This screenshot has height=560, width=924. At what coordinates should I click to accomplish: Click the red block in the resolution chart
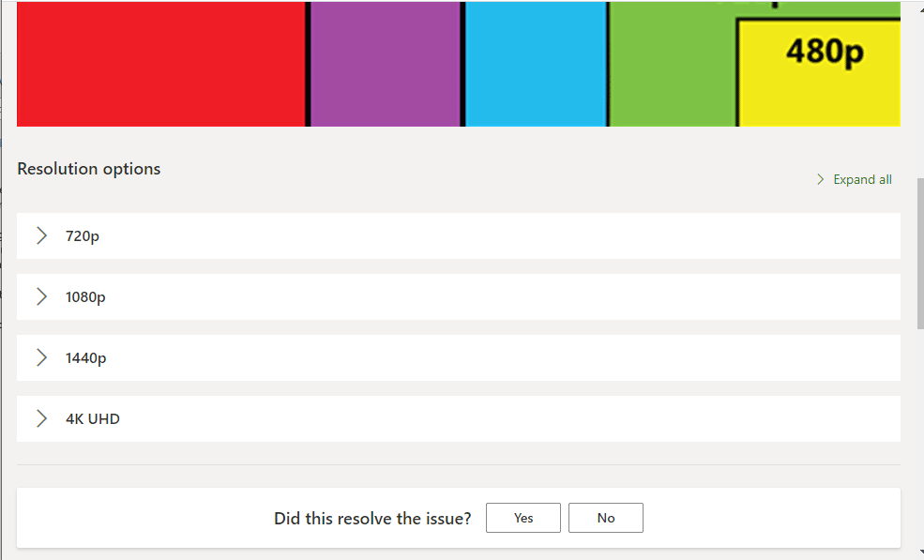tap(159, 64)
